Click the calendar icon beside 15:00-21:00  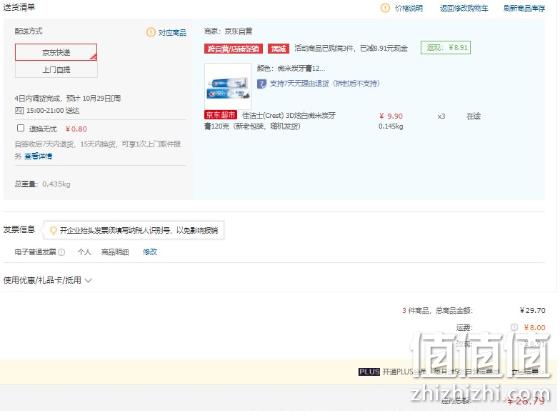tap(19, 111)
